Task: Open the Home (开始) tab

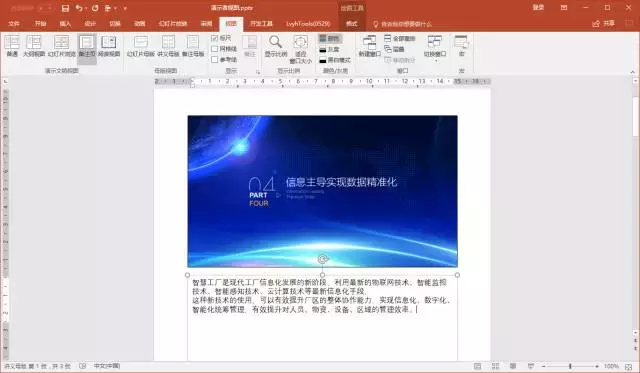Action: click(40, 24)
